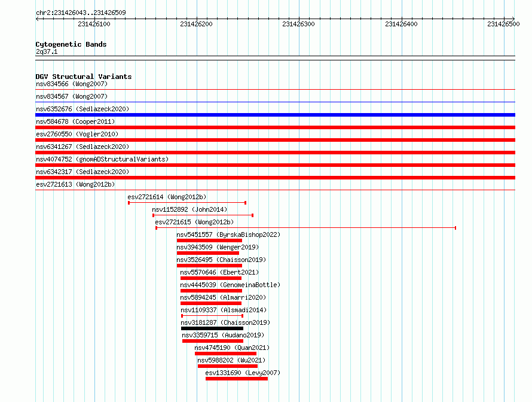This screenshot has height=402, width=532.
Task: Open nsv4074752 (gnomADStructuralVariants) label
Action: coord(102,159)
